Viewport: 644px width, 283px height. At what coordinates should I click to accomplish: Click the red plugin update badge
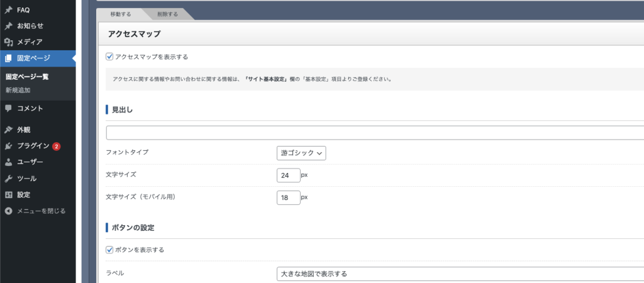(56, 147)
